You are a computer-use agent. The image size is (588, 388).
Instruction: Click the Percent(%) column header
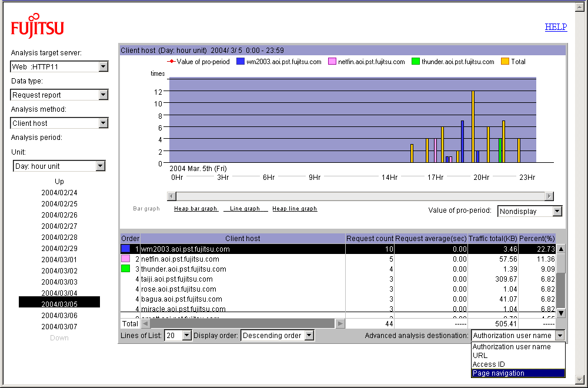(537, 239)
